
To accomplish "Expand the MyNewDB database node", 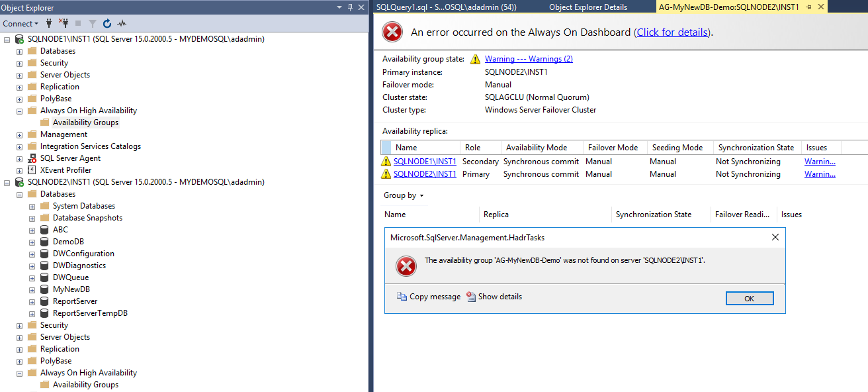I will coord(32,289).
